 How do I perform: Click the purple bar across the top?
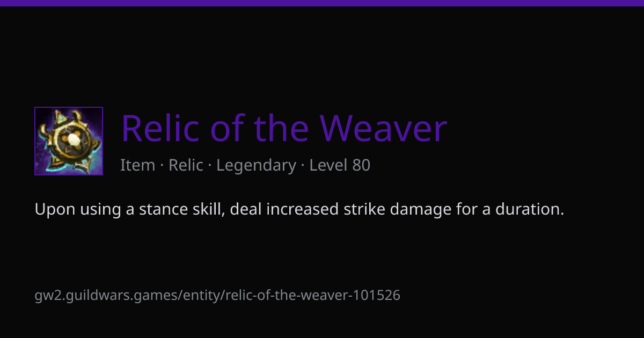(x=322, y=3)
